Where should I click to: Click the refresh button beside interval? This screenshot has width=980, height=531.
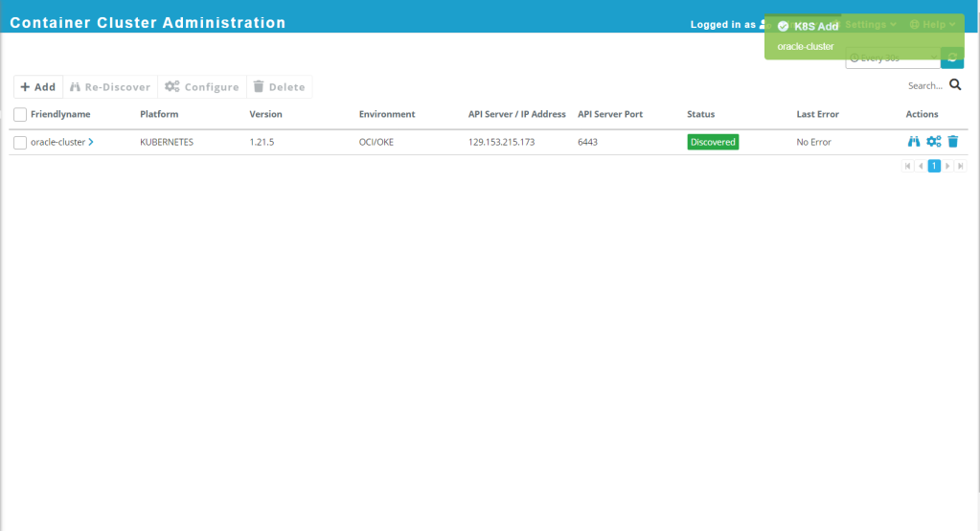[952, 58]
